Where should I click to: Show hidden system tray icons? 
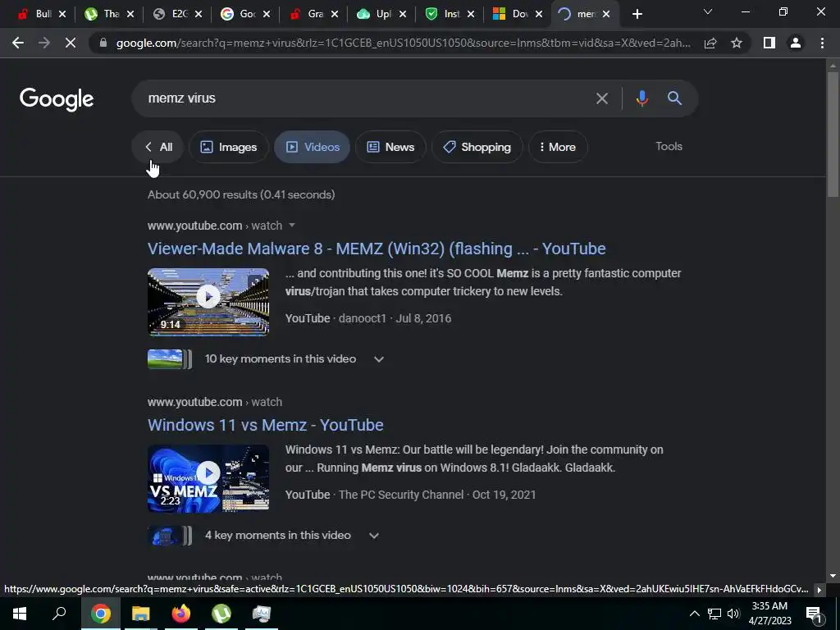(694, 614)
